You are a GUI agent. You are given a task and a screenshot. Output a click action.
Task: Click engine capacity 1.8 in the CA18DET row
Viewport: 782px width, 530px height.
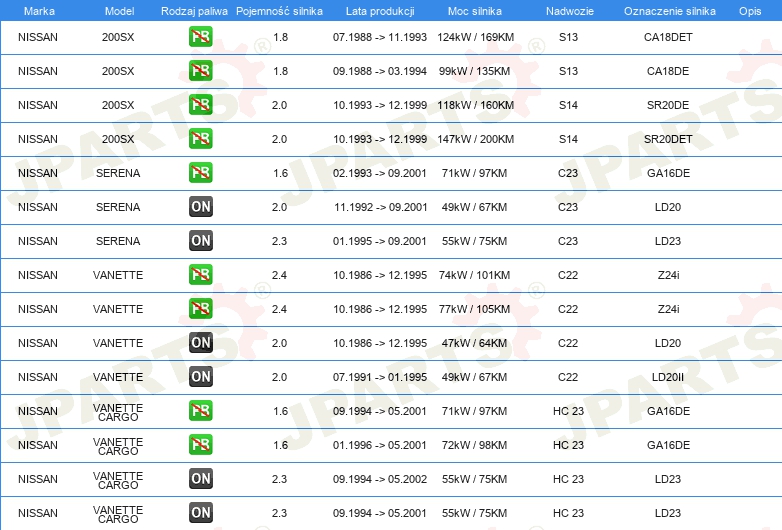click(280, 37)
